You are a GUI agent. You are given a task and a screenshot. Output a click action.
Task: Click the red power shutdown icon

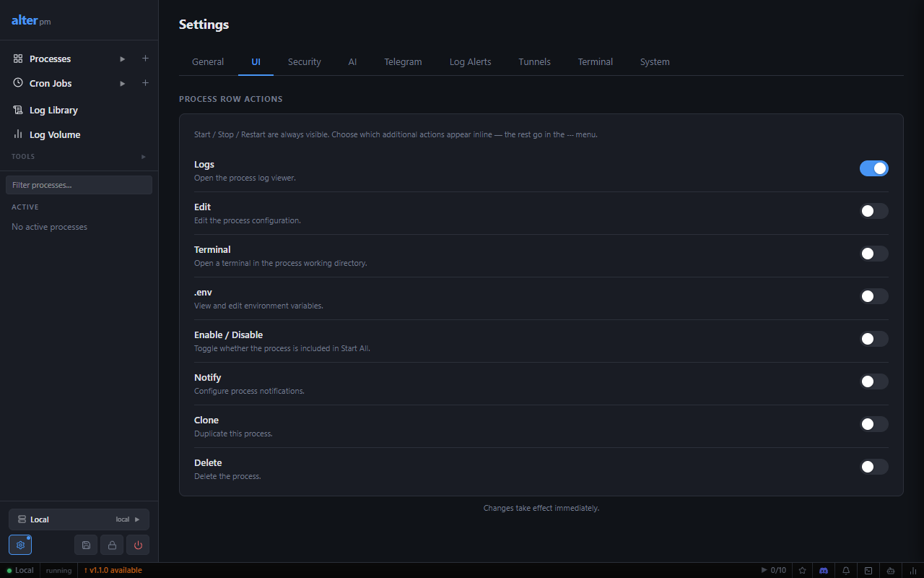pyautogui.click(x=138, y=545)
